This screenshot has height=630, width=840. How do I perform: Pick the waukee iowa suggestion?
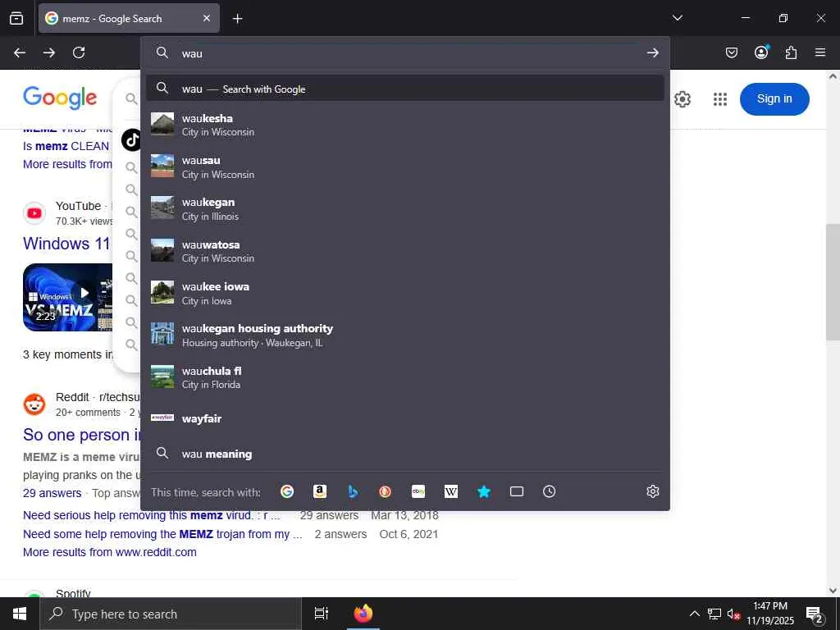(405, 293)
